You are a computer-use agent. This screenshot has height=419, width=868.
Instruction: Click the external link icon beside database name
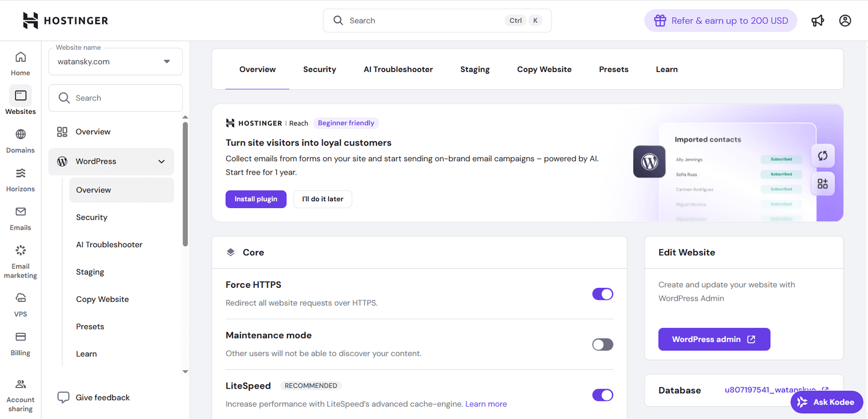[825, 390]
